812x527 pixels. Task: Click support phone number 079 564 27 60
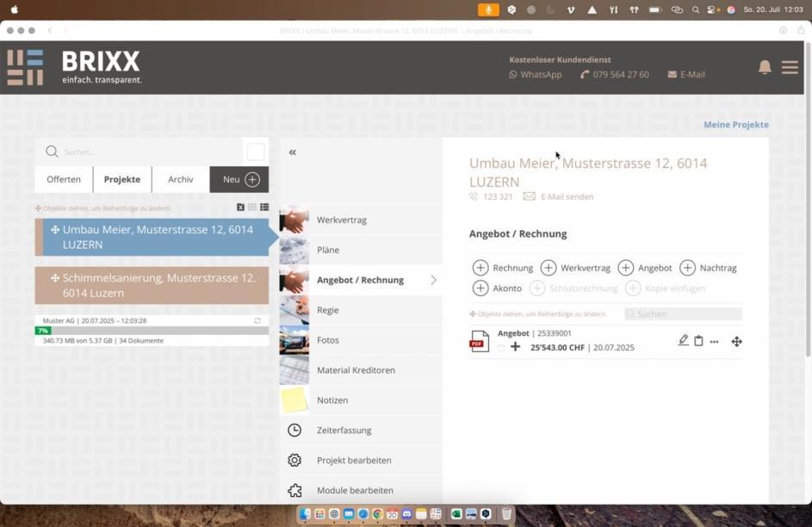(615, 75)
